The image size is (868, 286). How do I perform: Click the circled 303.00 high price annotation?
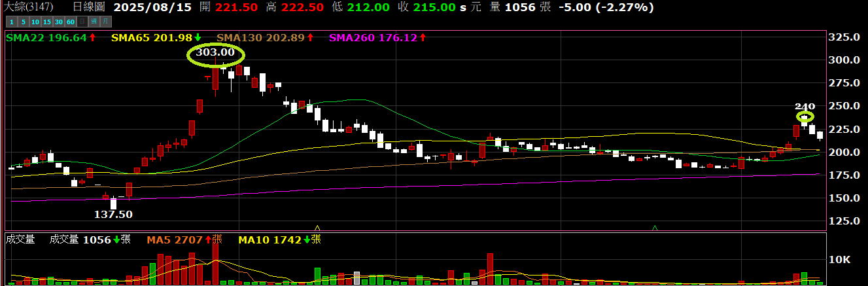click(x=215, y=52)
